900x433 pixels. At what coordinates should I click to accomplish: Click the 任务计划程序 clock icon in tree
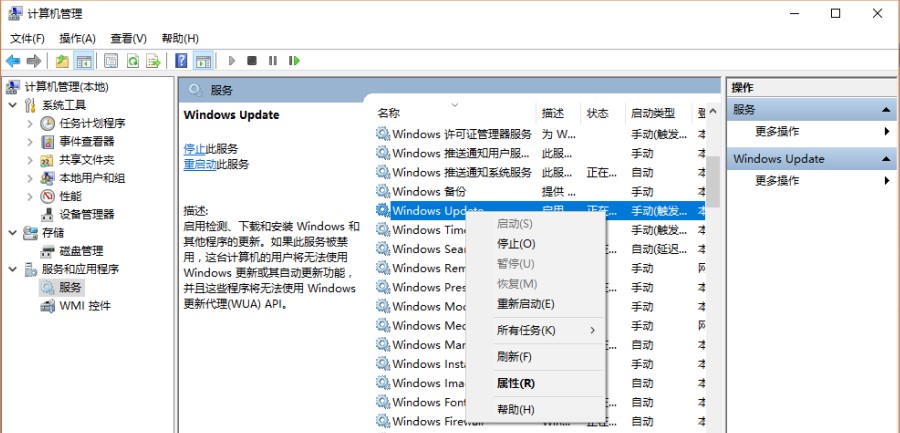point(48,123)
